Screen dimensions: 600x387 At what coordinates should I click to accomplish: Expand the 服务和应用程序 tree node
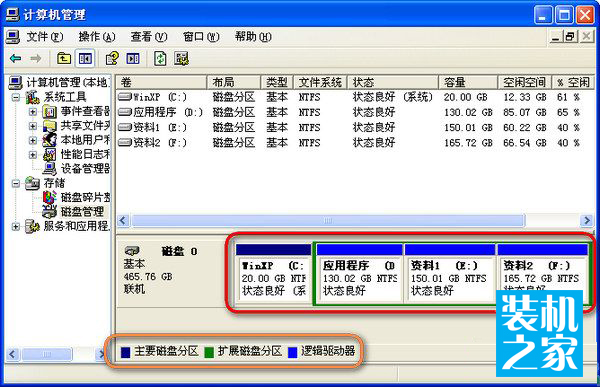[x=16, y=227]
